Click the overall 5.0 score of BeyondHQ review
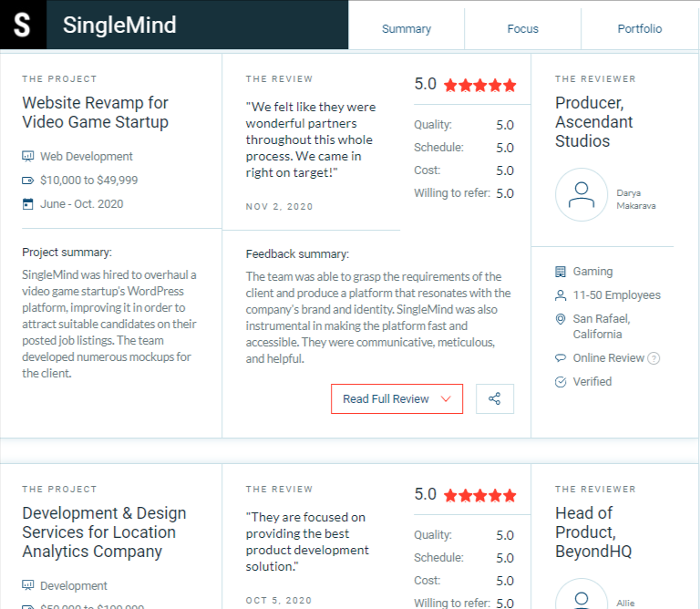This screenshot has width=700, height=609. [x=425, y=494]
